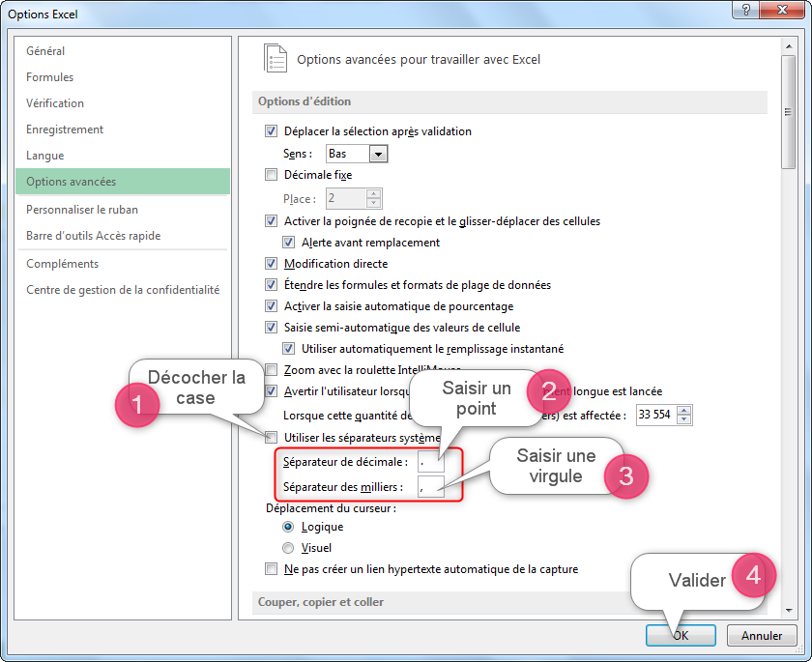Image resolution: width=812 pixels, height=662 pixels.
Task: Click the Options d'édition section header
Action: click(509, 101)
